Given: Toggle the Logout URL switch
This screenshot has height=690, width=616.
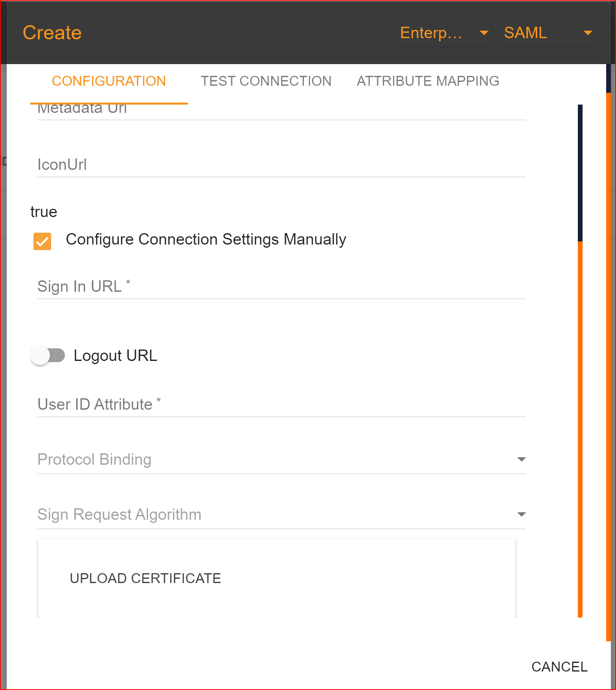Looking at the screenshot, I should tap(48, 355).
